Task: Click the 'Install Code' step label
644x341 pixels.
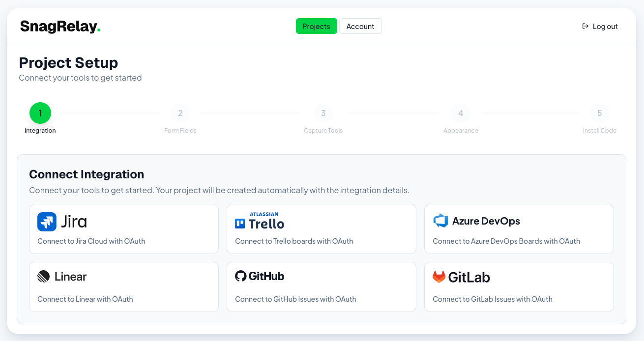Action: coord(600,131)
